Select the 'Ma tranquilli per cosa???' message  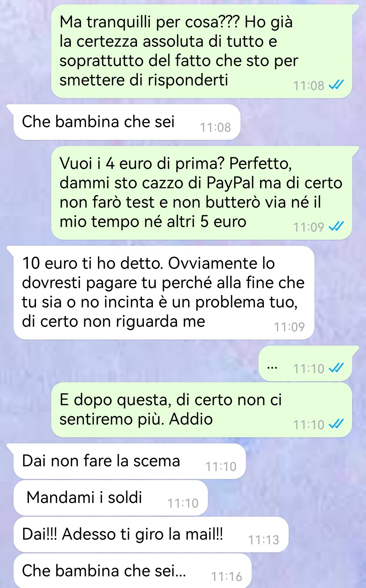pyautogui.click(x=201, y=51)
